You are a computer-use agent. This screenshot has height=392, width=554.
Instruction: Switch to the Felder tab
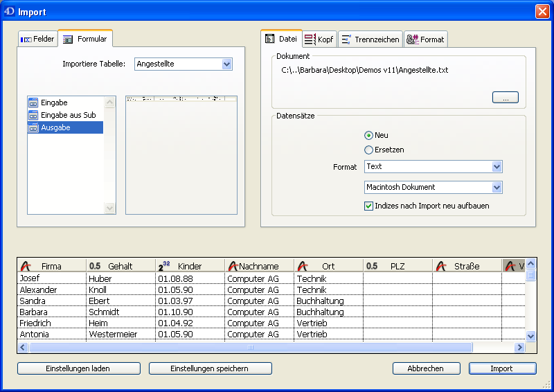pyautogui.click(x=37, y=39)
